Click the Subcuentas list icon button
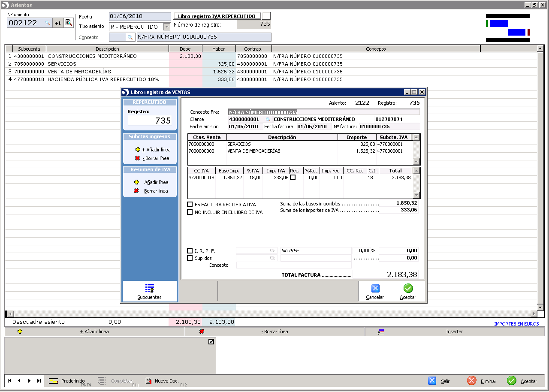Image resolution: width=549 pixels, height=392 pixels. [150, 291]
